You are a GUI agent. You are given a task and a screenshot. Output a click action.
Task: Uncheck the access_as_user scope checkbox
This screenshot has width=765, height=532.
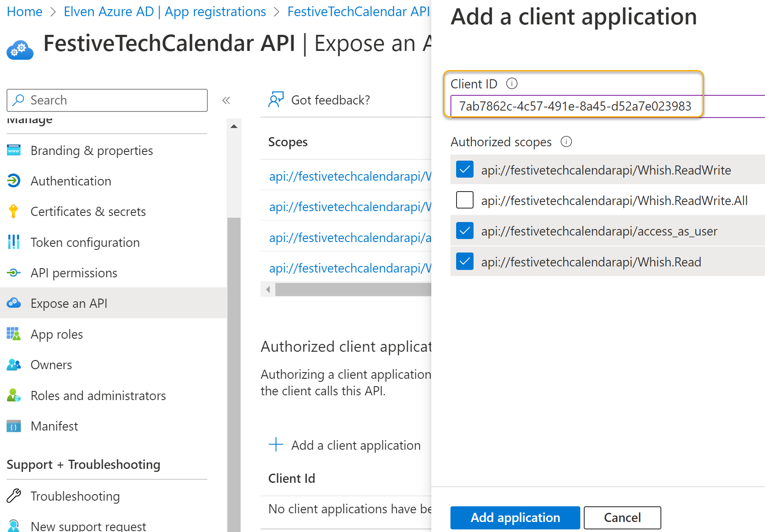point(465,231)
